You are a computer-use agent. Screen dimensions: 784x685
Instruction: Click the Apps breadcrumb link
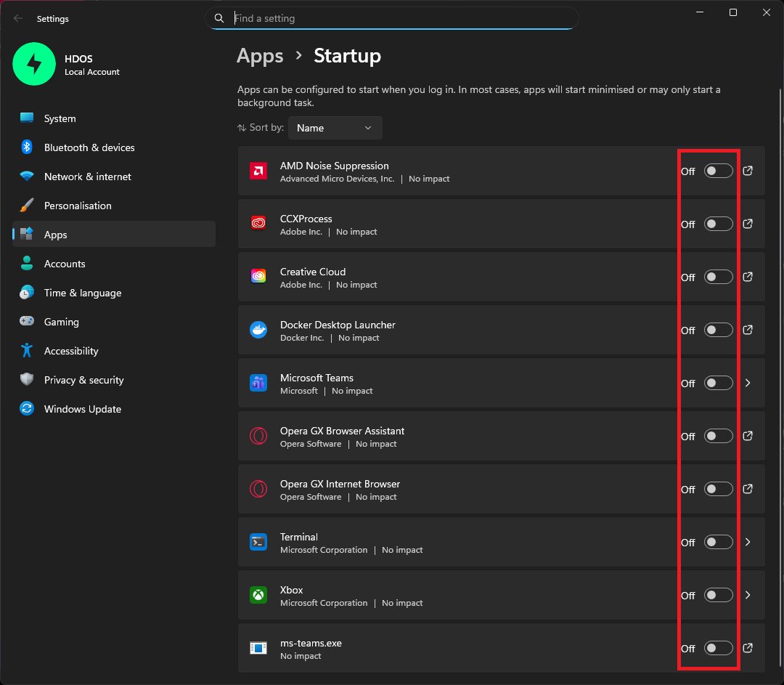(x=259, y=56)
